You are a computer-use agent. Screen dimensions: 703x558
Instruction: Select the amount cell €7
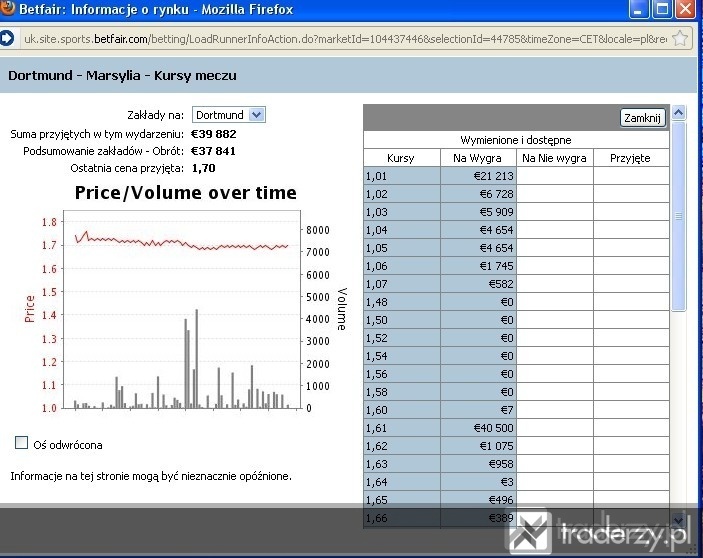point(478,410)
